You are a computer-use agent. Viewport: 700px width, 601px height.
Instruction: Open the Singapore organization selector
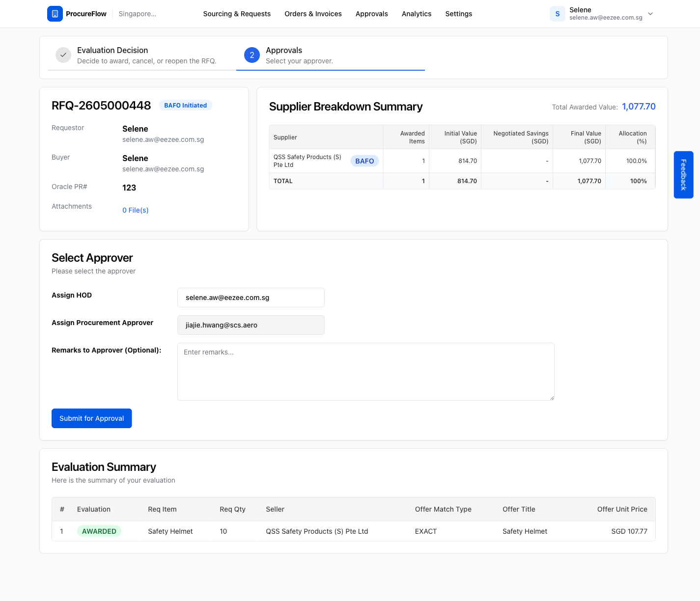(138, 14)
